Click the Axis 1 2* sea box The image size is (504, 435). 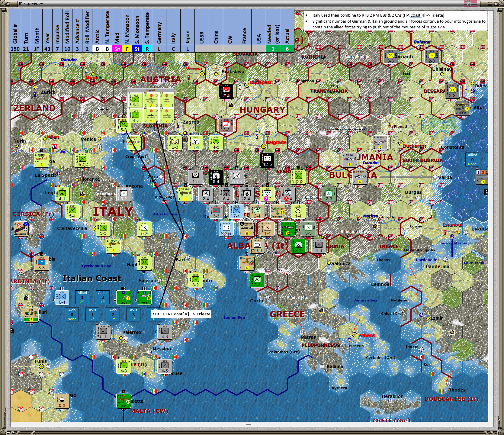click(92, 314)
